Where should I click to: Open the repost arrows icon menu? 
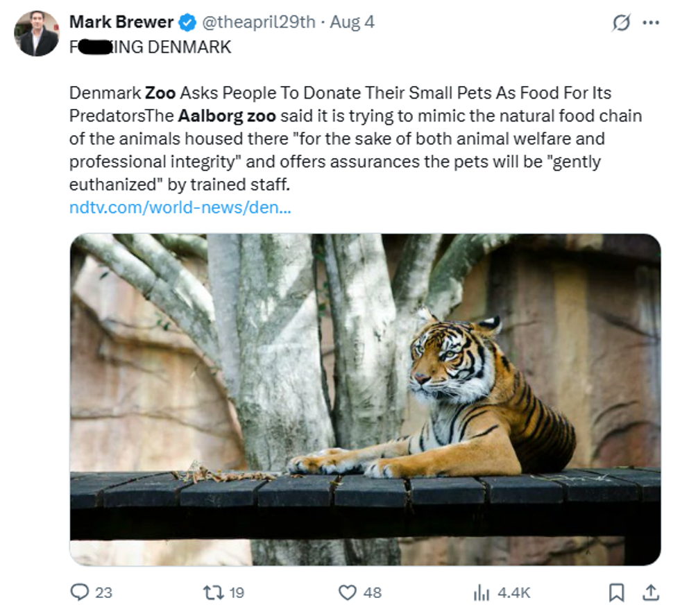tap(211, 592)
